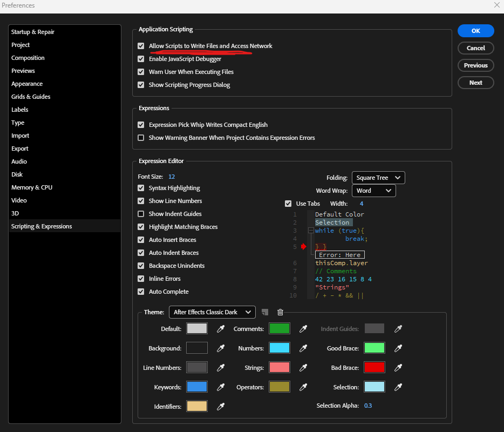Click the Bad Brace red swatch

[374, 367]
